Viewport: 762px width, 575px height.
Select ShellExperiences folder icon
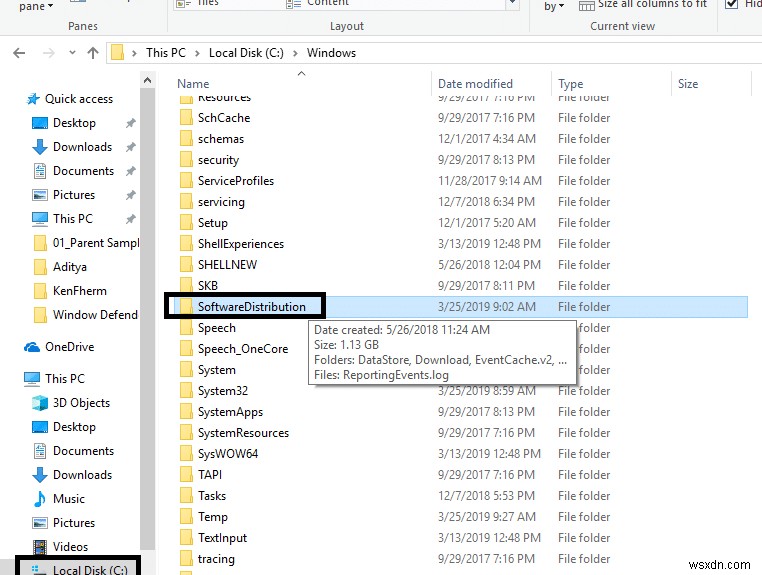pos(186,244)
